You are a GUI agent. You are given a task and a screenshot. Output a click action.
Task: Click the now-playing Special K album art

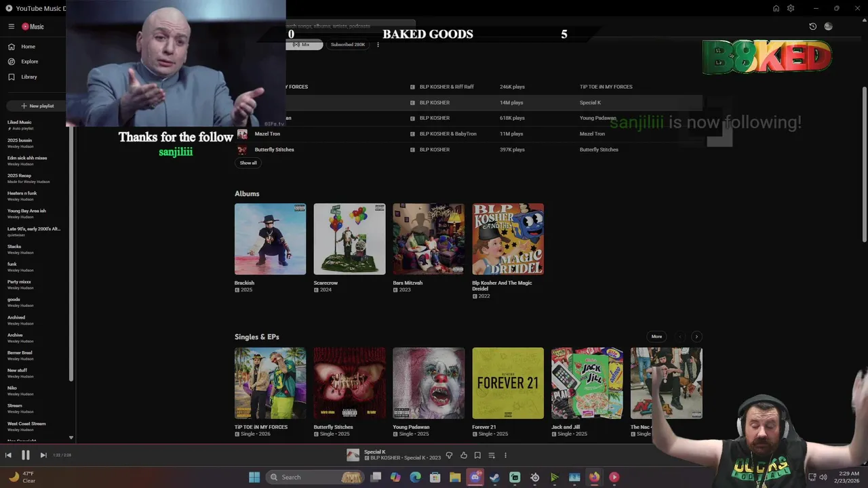coord(353,455)
